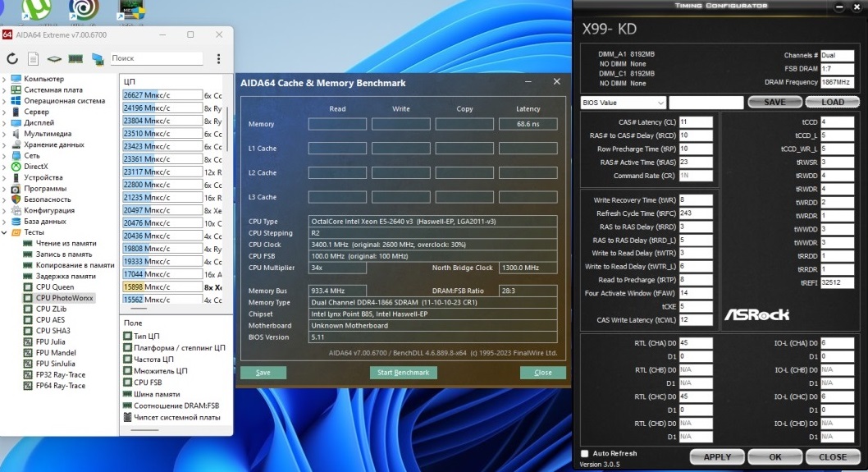
Task: Select the highlighted 15898 Мпкс/с result row
Action: point(171,287)
